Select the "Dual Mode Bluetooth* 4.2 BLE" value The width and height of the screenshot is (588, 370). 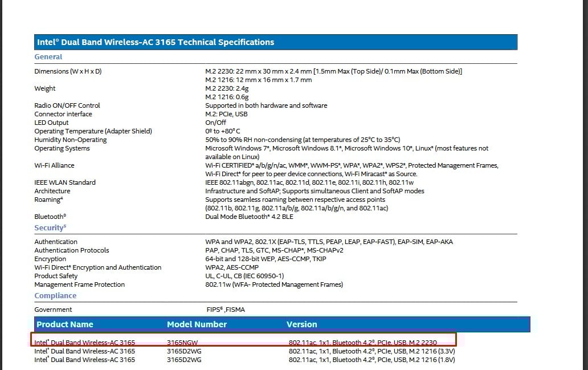[x=249, y=217]
